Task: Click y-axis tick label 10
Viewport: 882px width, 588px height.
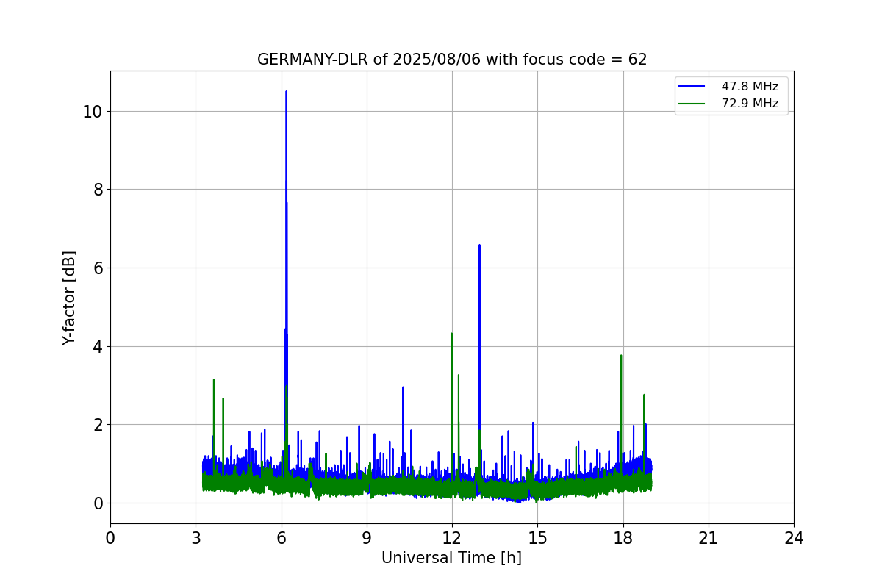Action: pos(93,111)
